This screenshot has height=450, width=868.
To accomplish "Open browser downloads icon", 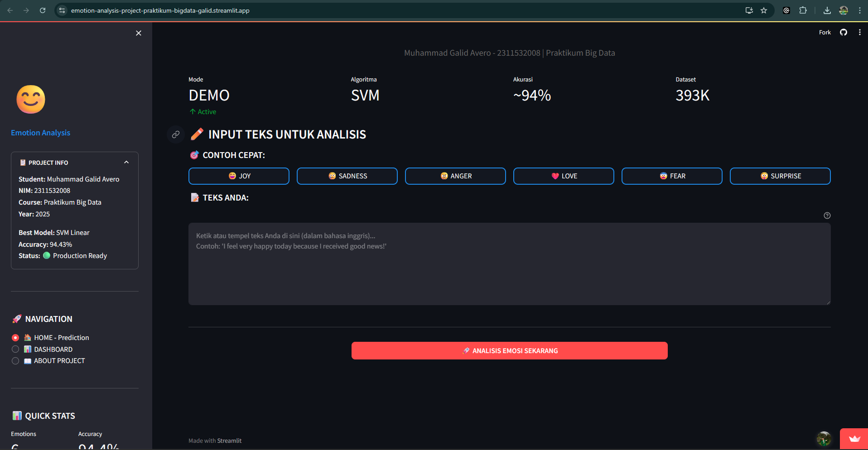I will click(827, 10).
